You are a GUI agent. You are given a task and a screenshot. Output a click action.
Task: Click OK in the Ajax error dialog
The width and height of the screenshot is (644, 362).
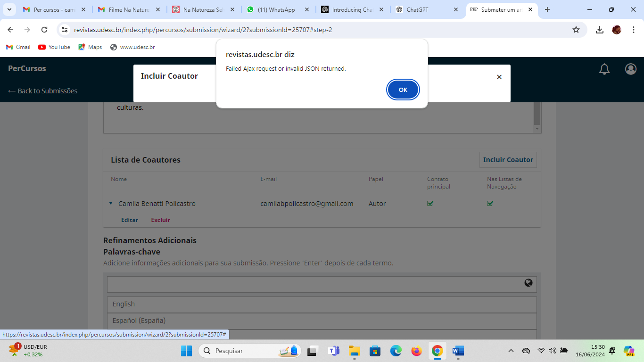[403, 90]
